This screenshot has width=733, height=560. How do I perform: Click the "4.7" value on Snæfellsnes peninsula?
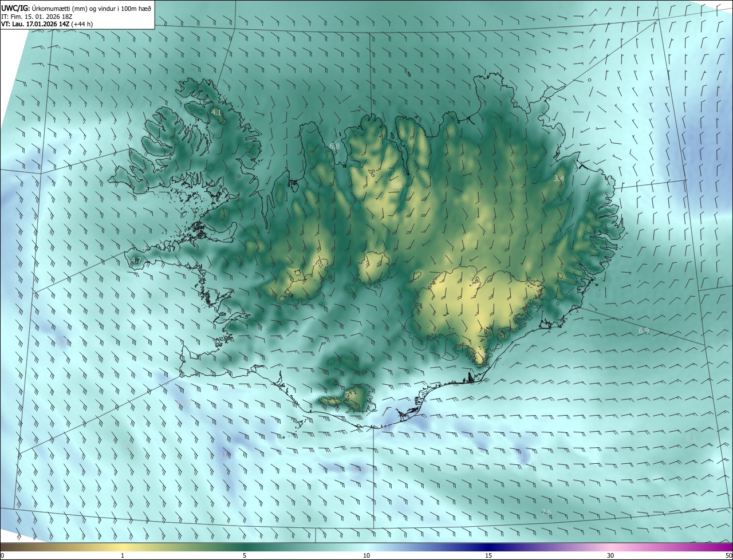point(136,261)
